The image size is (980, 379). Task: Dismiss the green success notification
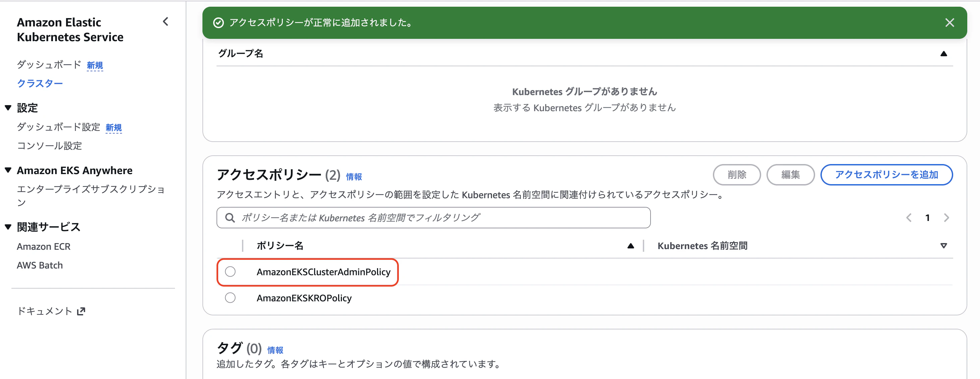[x=950, y=23]
